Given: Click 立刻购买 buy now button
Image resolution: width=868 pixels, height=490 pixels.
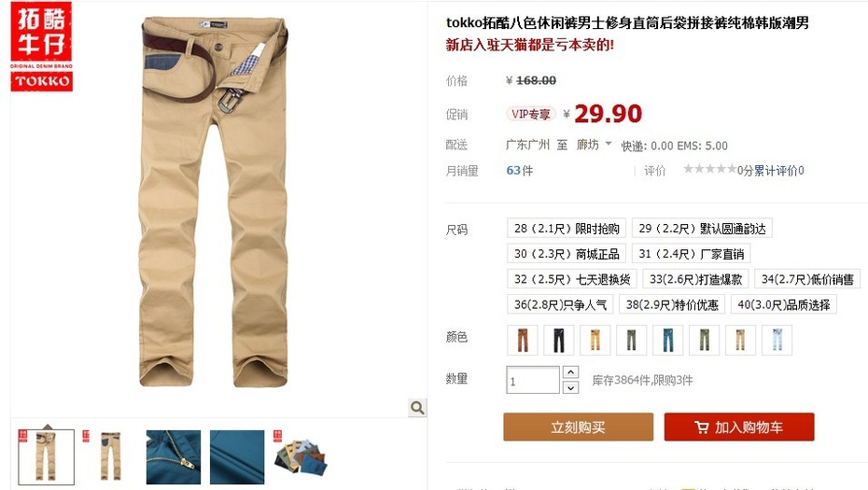Looking at the screenshot, I should (578, 427).
